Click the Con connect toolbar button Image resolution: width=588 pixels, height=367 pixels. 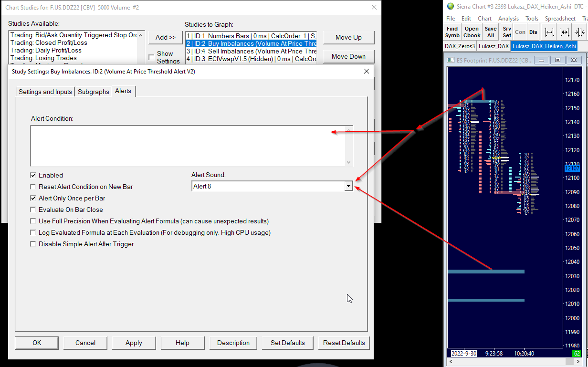click(520, 32)
